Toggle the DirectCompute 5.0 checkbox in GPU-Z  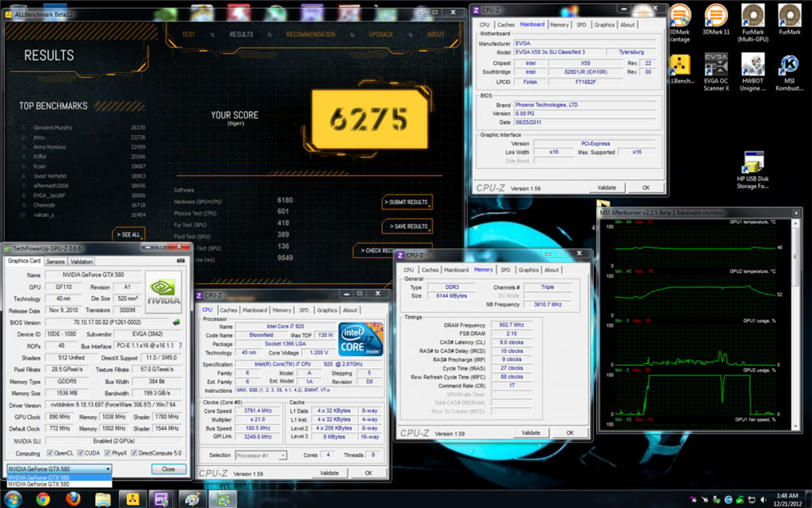[x=134, y=453]
